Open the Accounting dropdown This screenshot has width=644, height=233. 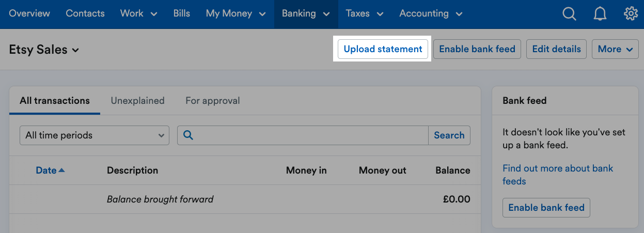(431, 14)
